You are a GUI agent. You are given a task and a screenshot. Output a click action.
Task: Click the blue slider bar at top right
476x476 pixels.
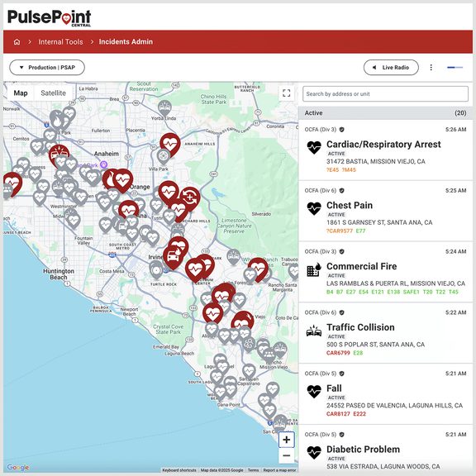click(x=455, y=68)
